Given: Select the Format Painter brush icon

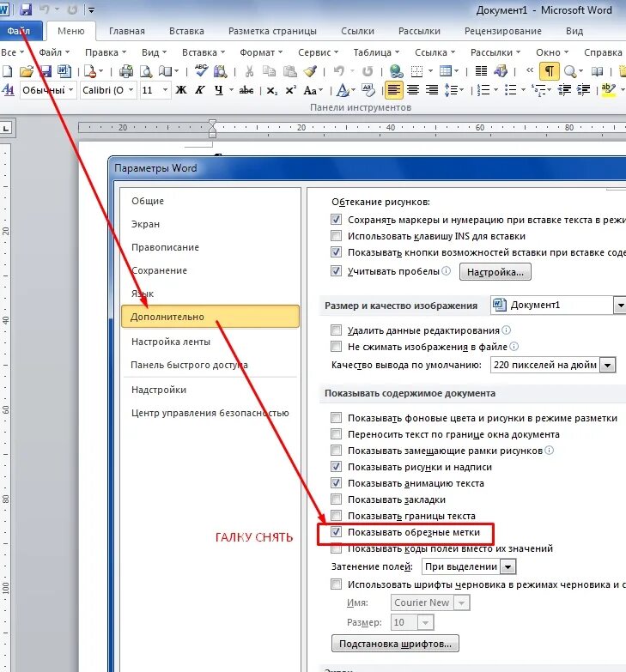Looking at the screenshot, I should point(310,71).
